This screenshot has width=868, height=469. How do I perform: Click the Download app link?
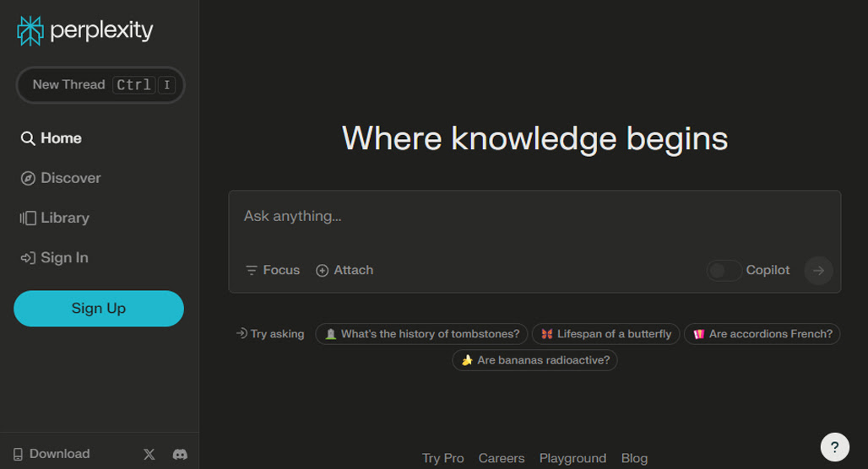pyautogui.click(x=52, y=454)
